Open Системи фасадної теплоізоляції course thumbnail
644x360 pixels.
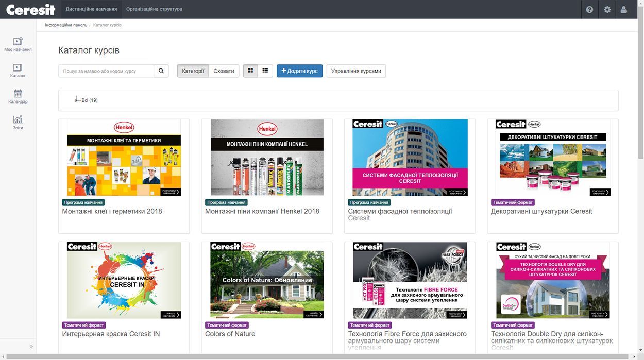[x=410, y=158]
